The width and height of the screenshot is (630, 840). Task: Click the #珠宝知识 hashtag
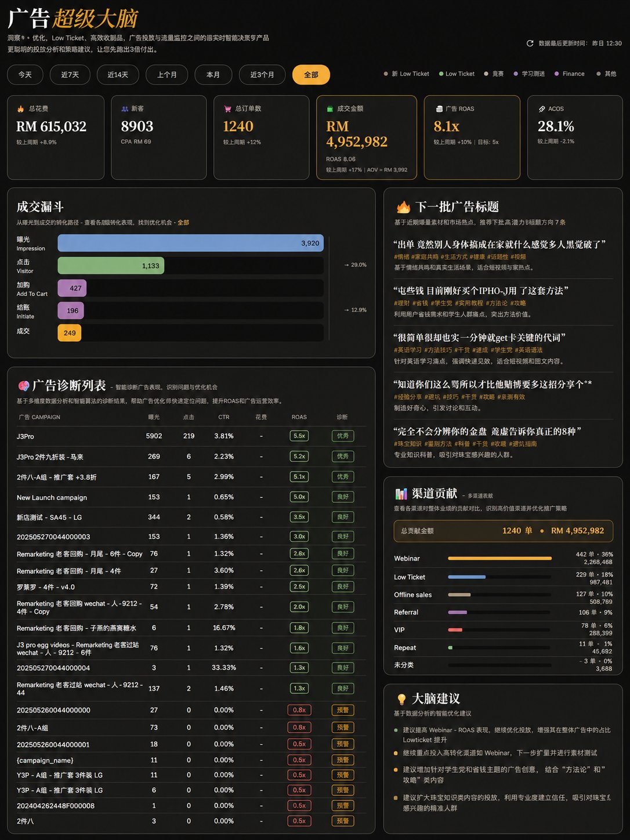coord(407,444)
